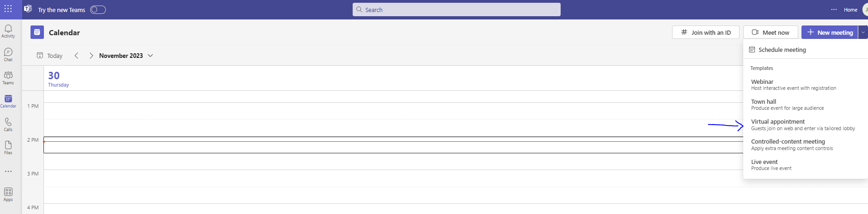
Task: Pick the Town hall template
Action: click(787, 105)
